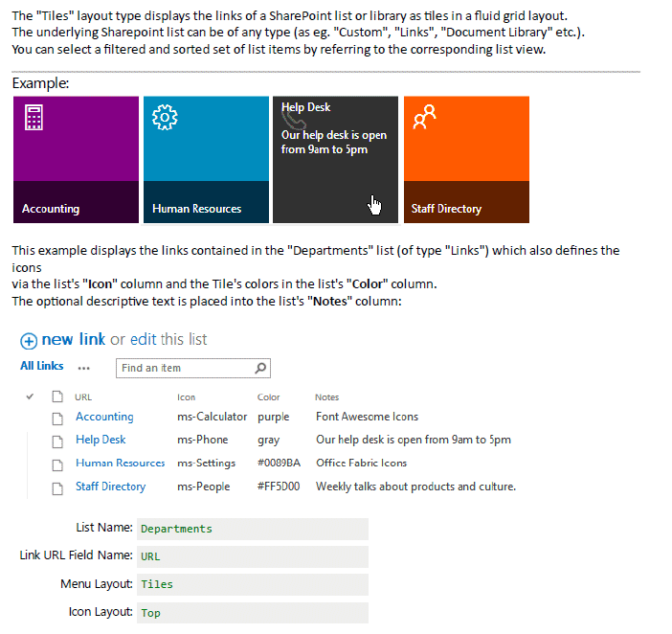672x634 pixels.
Task: Click the edit this list link
Action: point(168,339)
